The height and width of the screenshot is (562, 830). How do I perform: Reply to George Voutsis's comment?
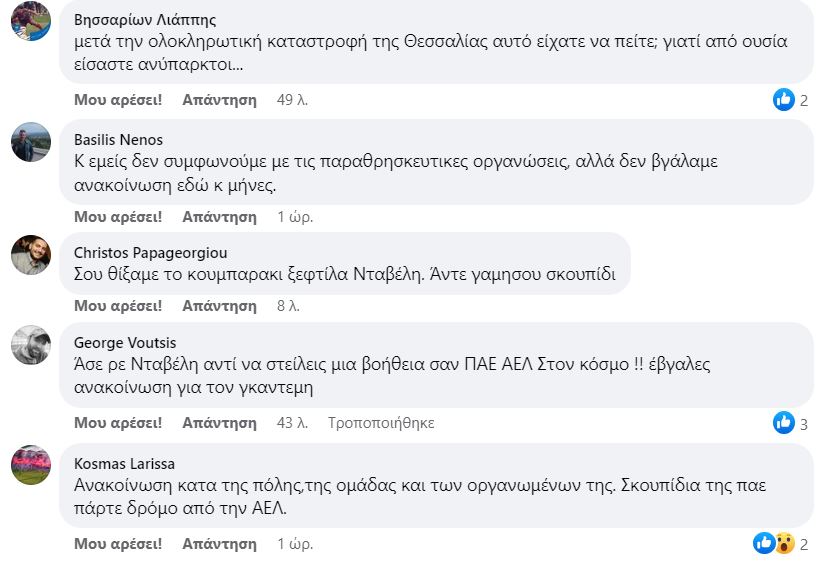(x=219, y=423)
